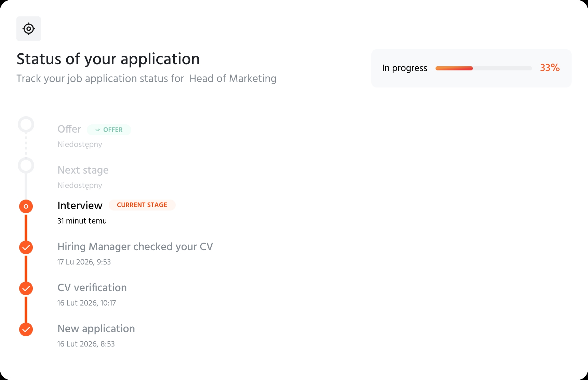Click the Status of your application heading

(x=108, y=59)
